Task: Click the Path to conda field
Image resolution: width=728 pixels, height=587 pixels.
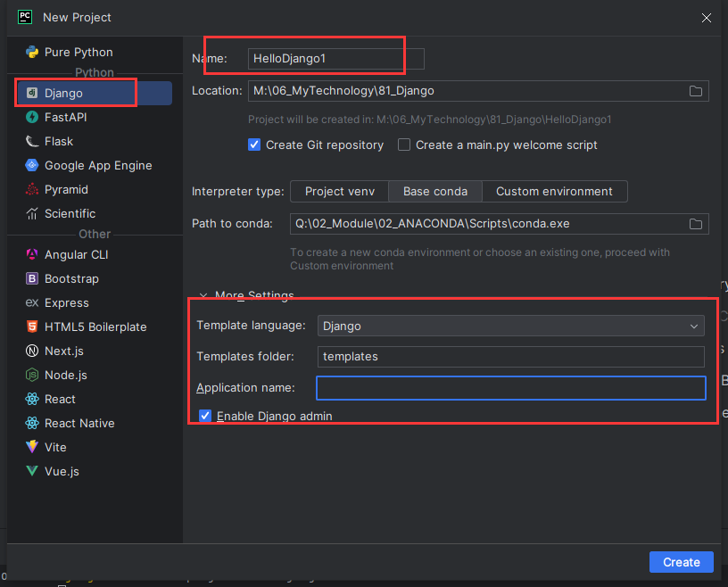Action: click(499, 224)
